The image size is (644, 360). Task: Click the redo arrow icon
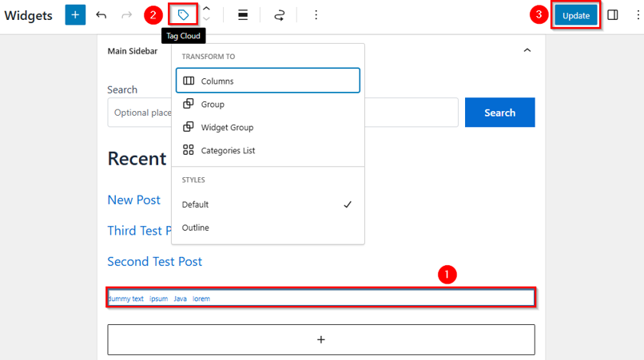tap(127, 15)
